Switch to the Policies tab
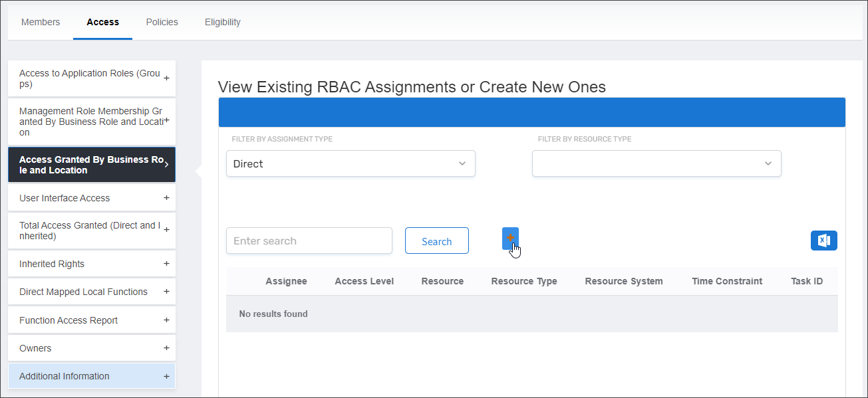868x398 pixels. [x=162, y=21]
